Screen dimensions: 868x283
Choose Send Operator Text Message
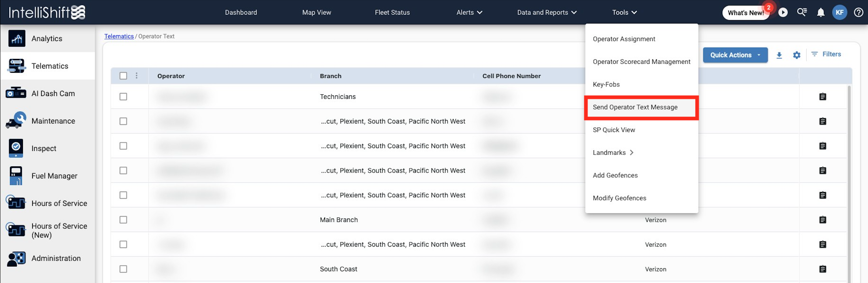coord(635,107)
